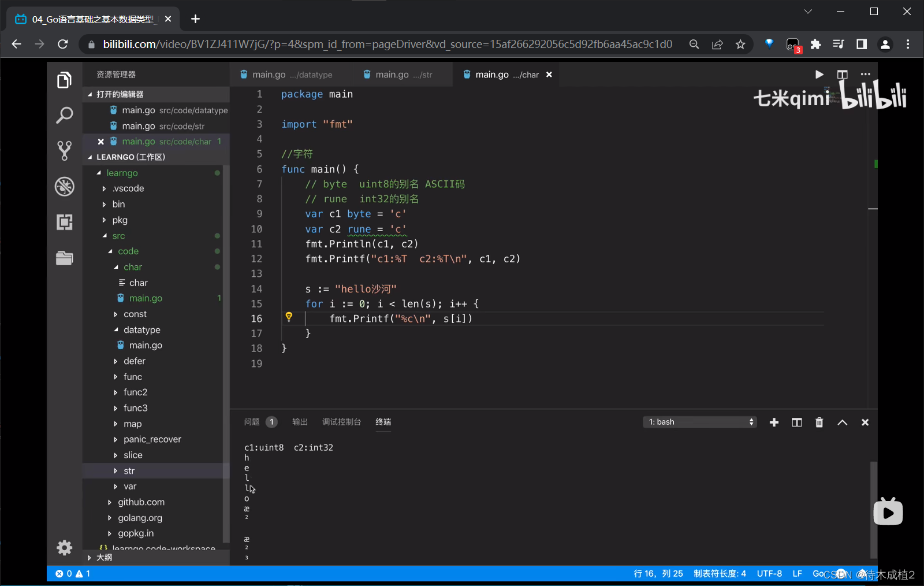Go back in browser history
Viewport: 924px width, 586px height.
pyautogui.click(x=16, y=44)
